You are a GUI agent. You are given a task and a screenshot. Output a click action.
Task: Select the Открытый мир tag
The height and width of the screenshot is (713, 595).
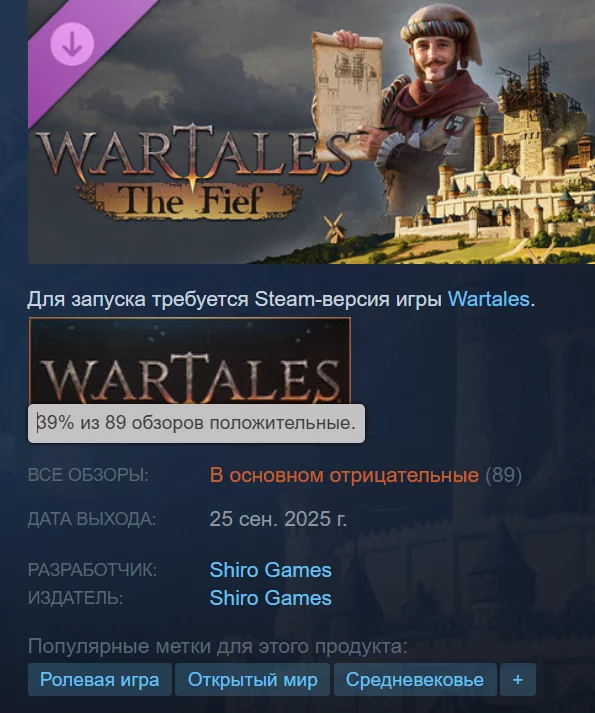(x=252, y=680)
